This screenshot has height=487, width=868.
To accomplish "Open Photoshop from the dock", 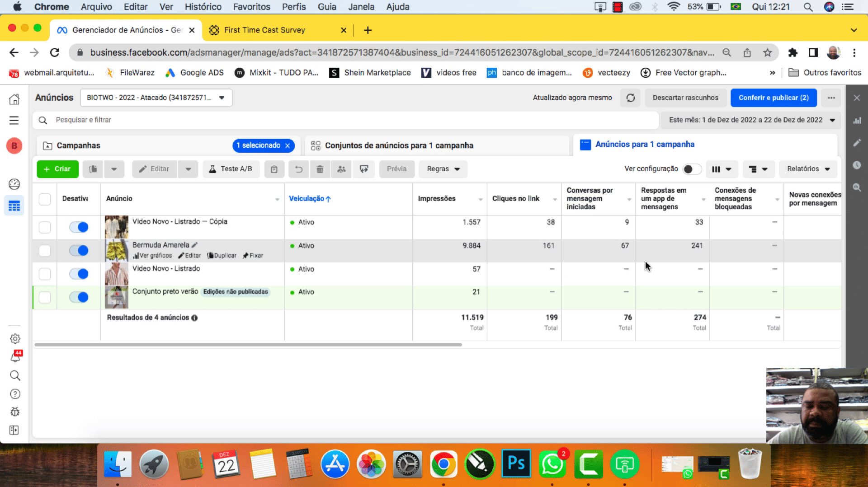I will [x=516, y=464].
